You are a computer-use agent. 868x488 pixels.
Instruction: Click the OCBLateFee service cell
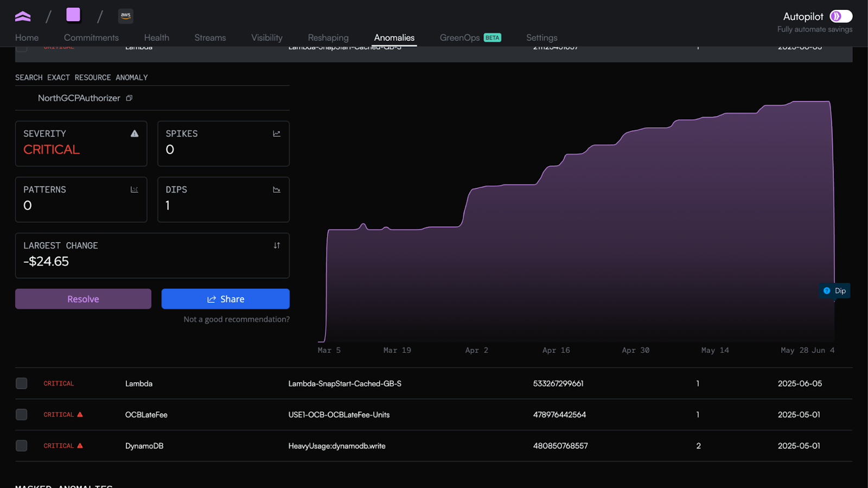[x=146, y=415]
